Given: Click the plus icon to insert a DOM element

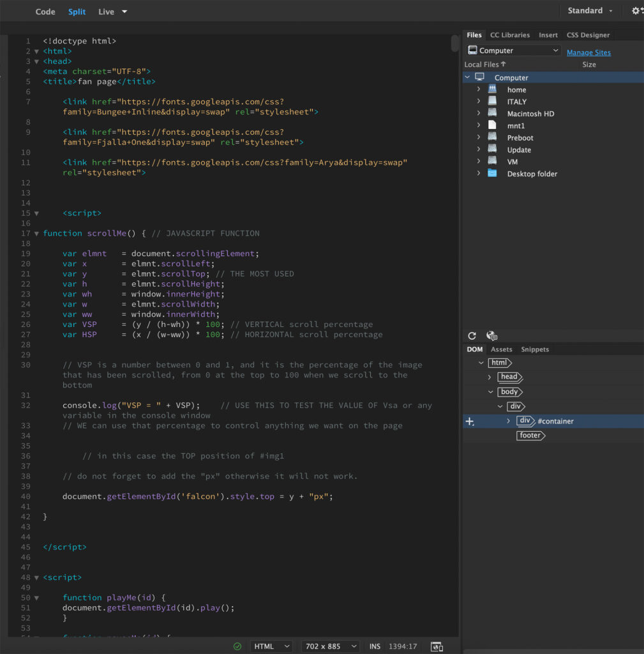Looking at the screenshot, I should 470,421.
